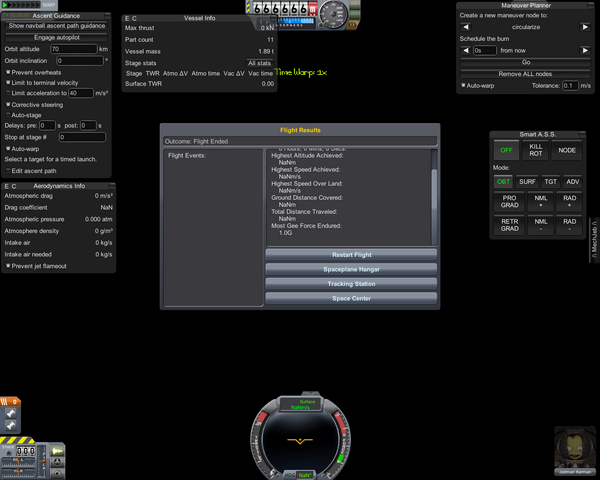Toggle Corrective steering checkbox

(8, 104)
